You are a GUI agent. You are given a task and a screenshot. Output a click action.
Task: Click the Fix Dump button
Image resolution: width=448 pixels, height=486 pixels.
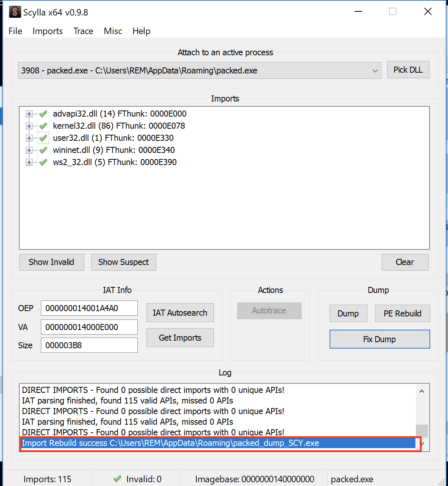click(380, 339)
